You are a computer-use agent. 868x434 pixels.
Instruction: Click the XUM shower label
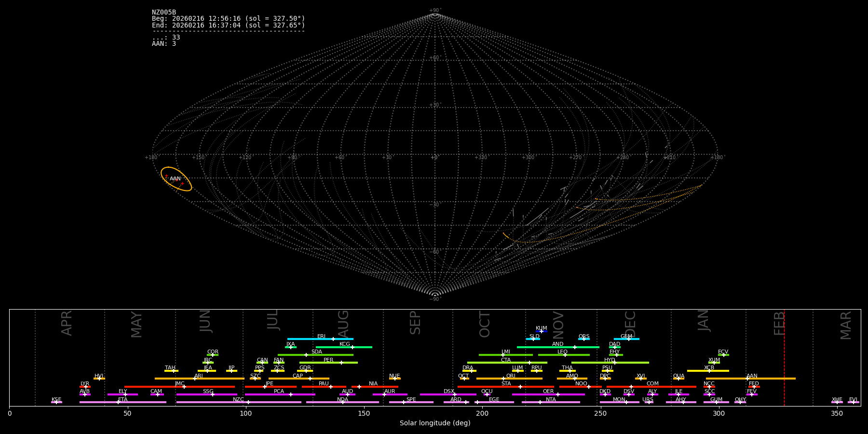coord(714,360)
